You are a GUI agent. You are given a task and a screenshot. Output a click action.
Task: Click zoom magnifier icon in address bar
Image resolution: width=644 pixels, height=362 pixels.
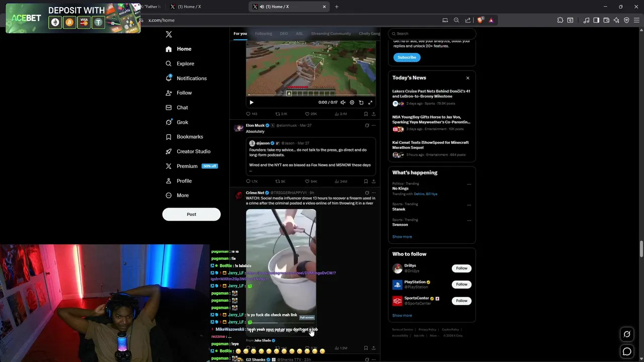coord(456,20)
